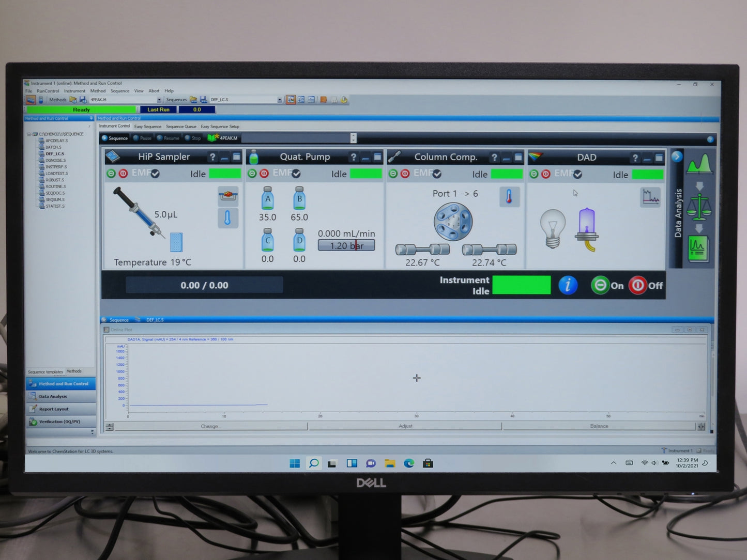The image size is (747, 560).
Task: Open the Sequence menu
Action: pos(120,91)
